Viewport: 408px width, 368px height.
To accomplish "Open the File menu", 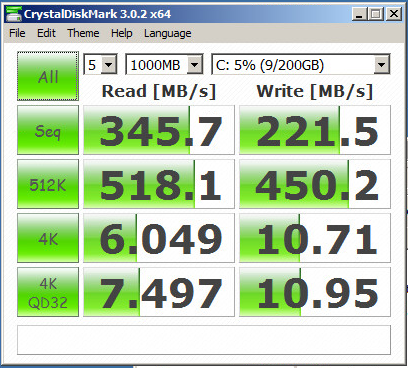I will (x=17, y=33).
